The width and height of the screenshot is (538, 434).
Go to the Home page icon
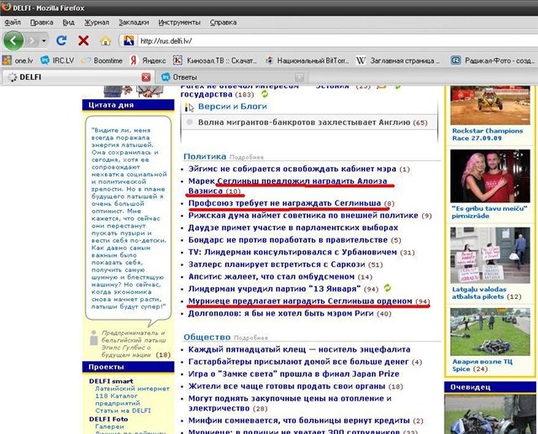[105, 41]
